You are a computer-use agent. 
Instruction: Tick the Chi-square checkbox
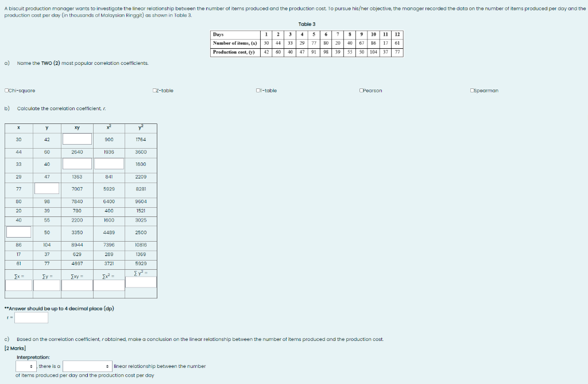6,90
